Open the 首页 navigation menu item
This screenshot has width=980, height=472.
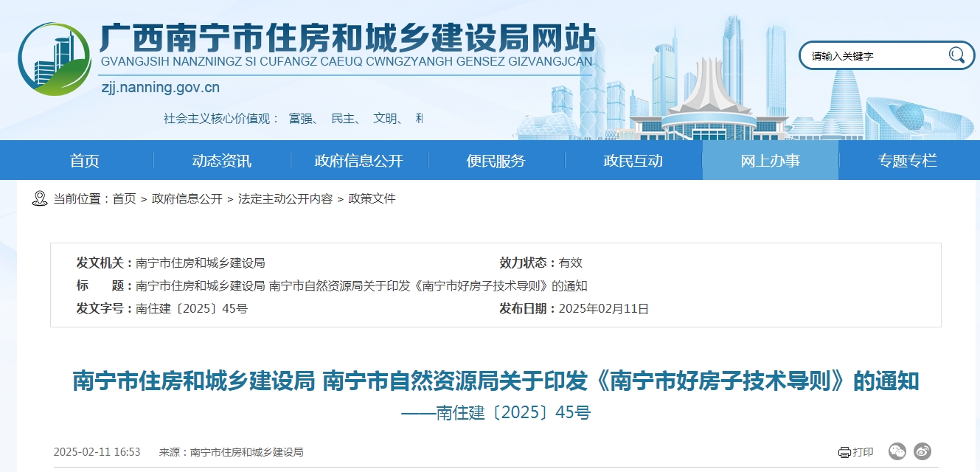85,161
